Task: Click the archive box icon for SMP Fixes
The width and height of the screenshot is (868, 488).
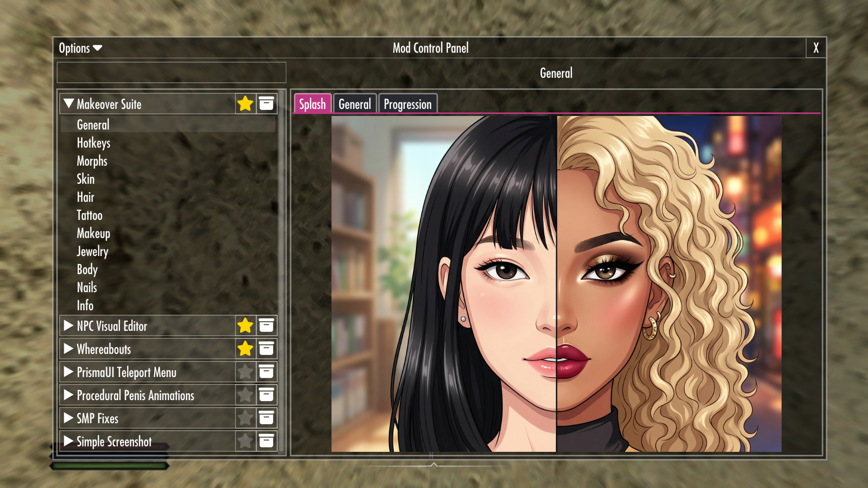Action: pyautogui.click(x=266, y=418)
